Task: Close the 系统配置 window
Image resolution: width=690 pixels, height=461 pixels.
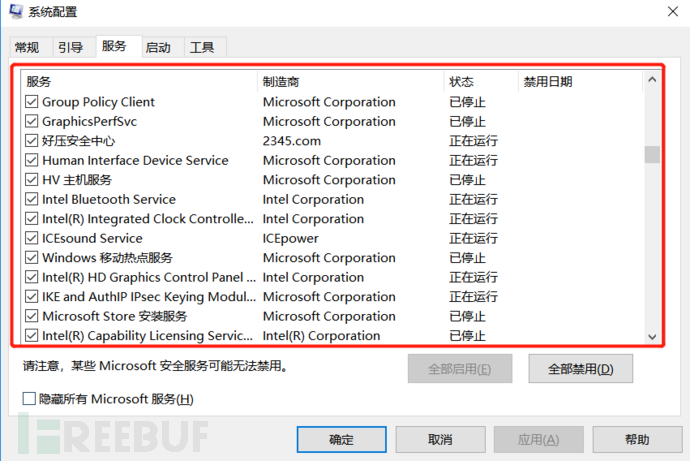Action: pyautogui.click(x=673, y=11)
